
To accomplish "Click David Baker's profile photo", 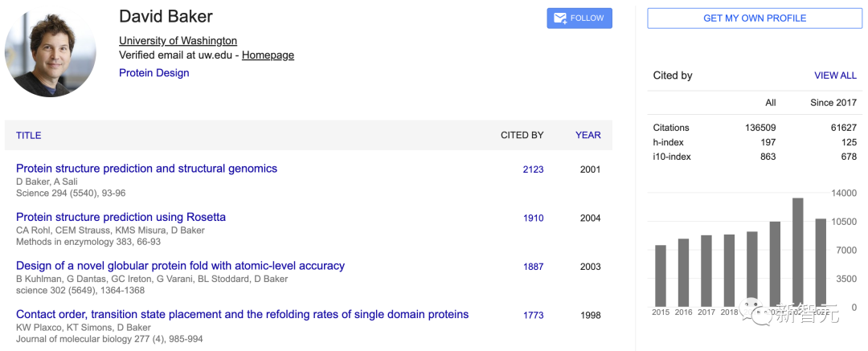I will 51,51.
